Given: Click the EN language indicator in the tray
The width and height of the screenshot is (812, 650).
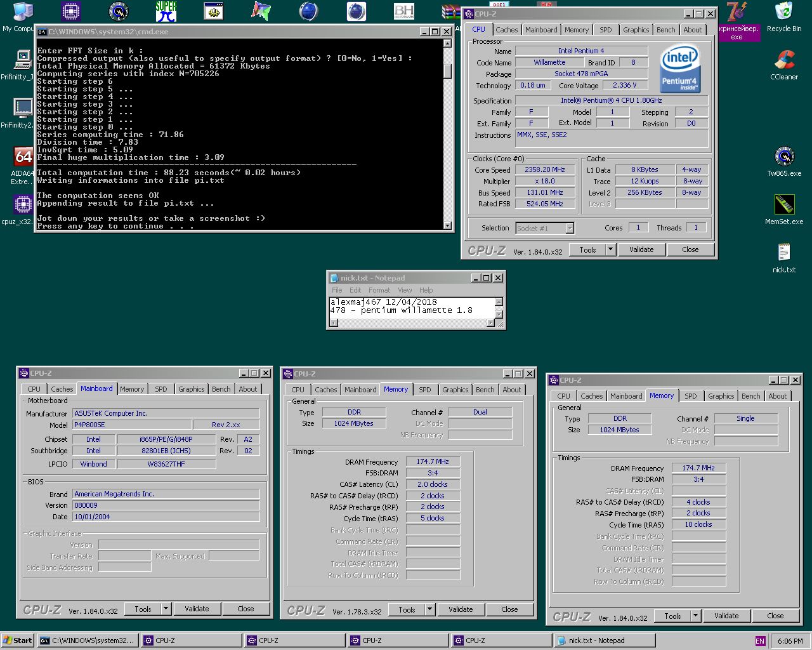Looking at the screenshot, I should [760, 641].
